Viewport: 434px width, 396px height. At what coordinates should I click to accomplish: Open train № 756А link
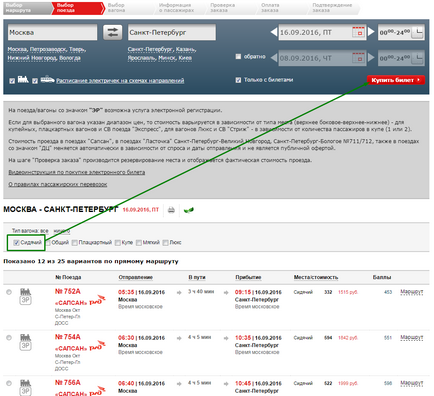point(68,383)
